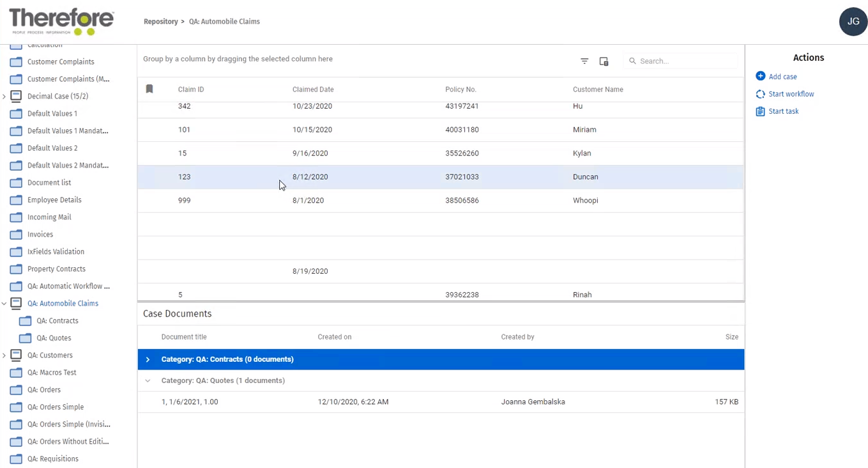
Task: Open the column chooser icon beside Search
Action: (604, 61)
